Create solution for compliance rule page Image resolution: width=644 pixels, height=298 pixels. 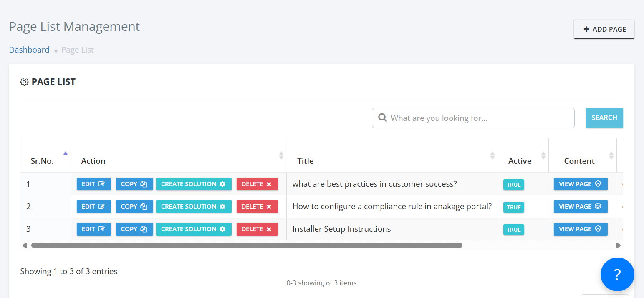click(194, 207)
